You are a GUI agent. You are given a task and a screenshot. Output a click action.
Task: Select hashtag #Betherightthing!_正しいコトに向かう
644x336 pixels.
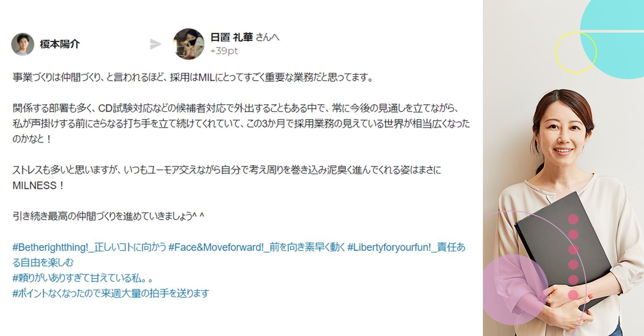point(89,247)
